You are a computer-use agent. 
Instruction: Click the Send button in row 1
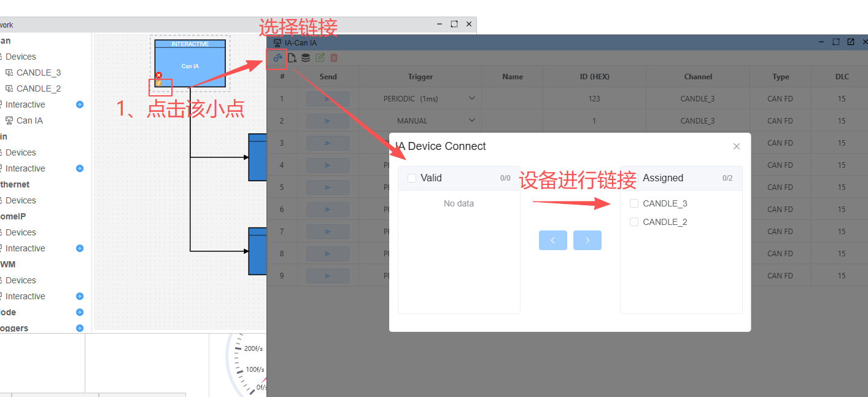(x=328, y=98)
